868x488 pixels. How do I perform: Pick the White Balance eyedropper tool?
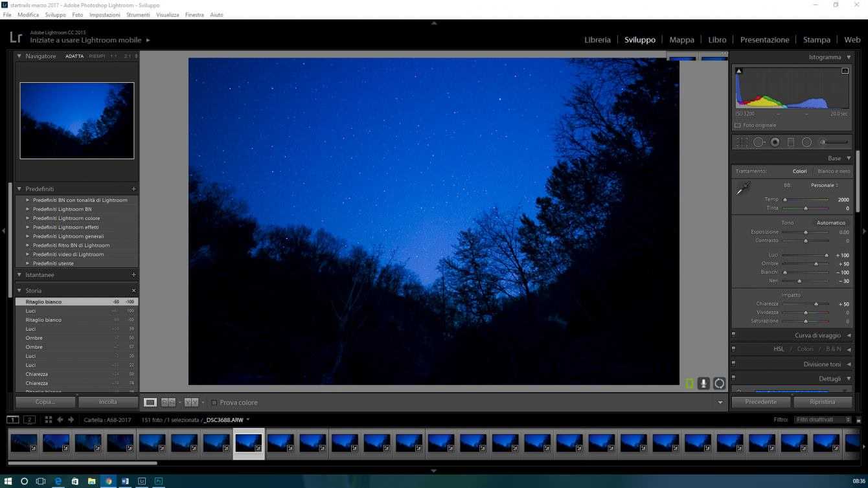pos(743,188)
